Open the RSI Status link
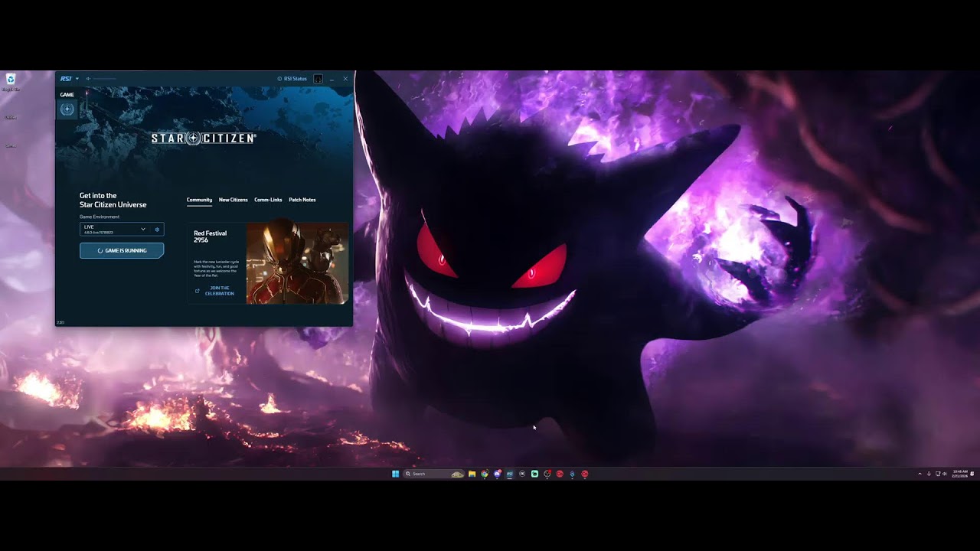Image resolution: width=980 pixels, height=551 pixels. [x=292, y=79]
